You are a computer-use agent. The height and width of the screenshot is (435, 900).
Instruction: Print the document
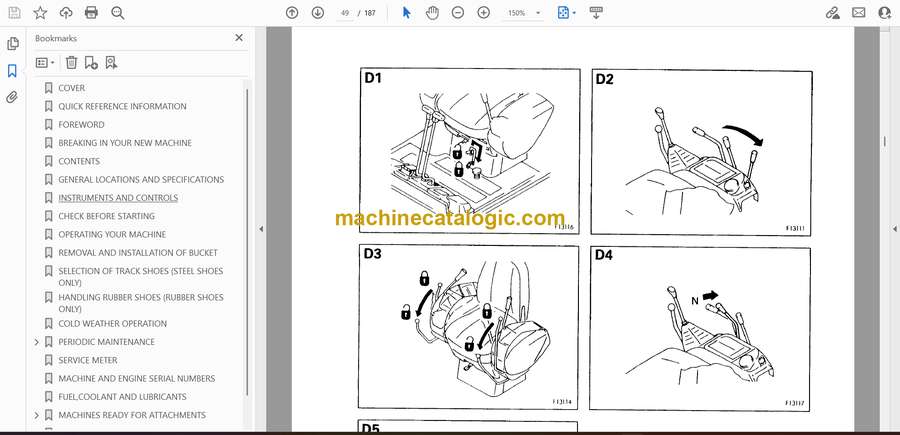click(91, 13)
